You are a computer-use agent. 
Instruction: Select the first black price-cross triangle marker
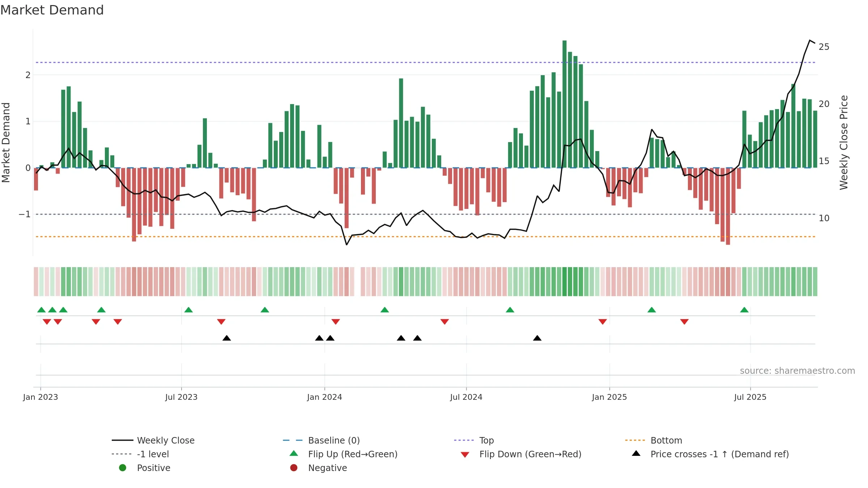tap(227, 338)
